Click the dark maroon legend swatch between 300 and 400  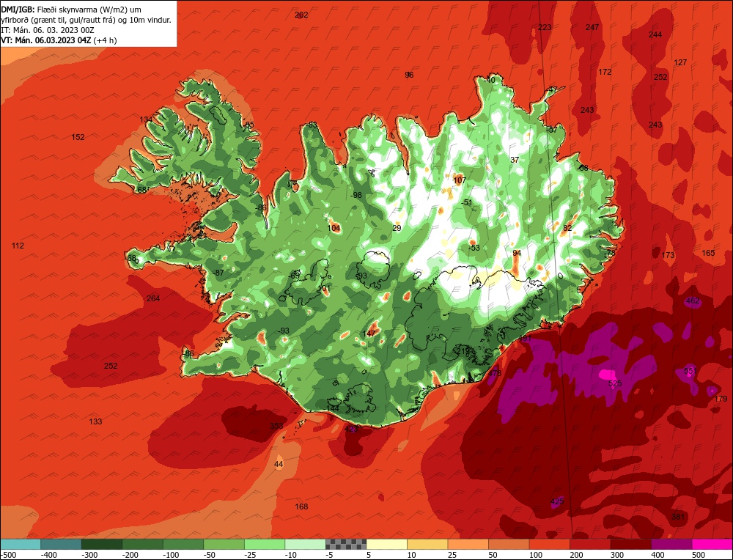pyautogui.click(x=630, y=545)
